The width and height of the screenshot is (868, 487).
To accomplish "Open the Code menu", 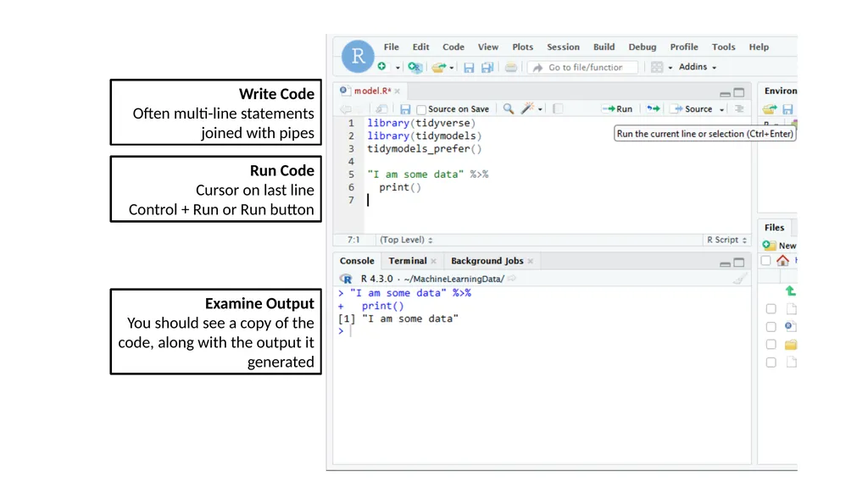I will click(453, 47).
